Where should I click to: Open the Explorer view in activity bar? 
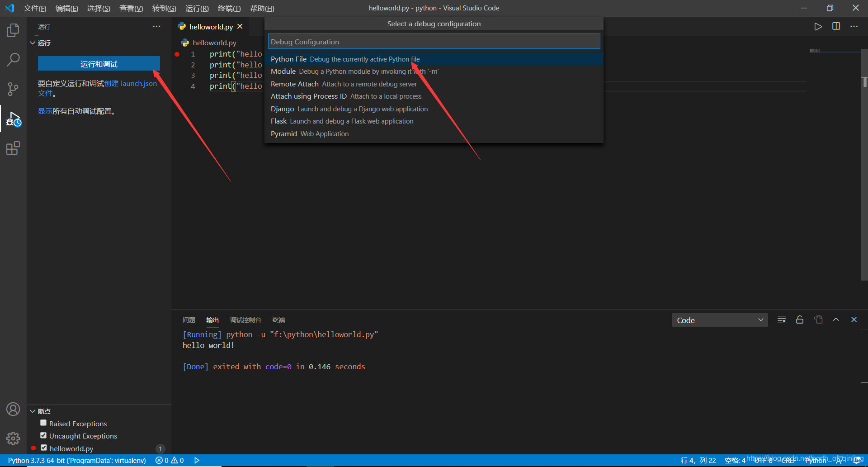coord(13,30)
